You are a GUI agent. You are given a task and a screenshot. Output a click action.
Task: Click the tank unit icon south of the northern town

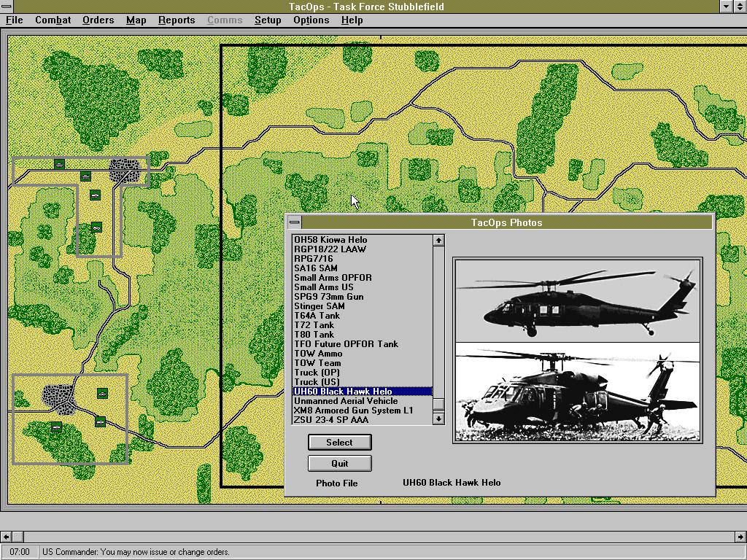(96, 195)
